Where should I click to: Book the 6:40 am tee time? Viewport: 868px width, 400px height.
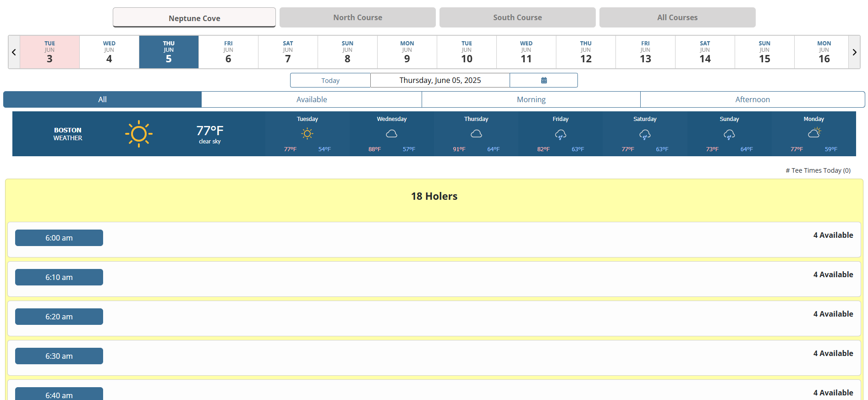pos(59,394)
